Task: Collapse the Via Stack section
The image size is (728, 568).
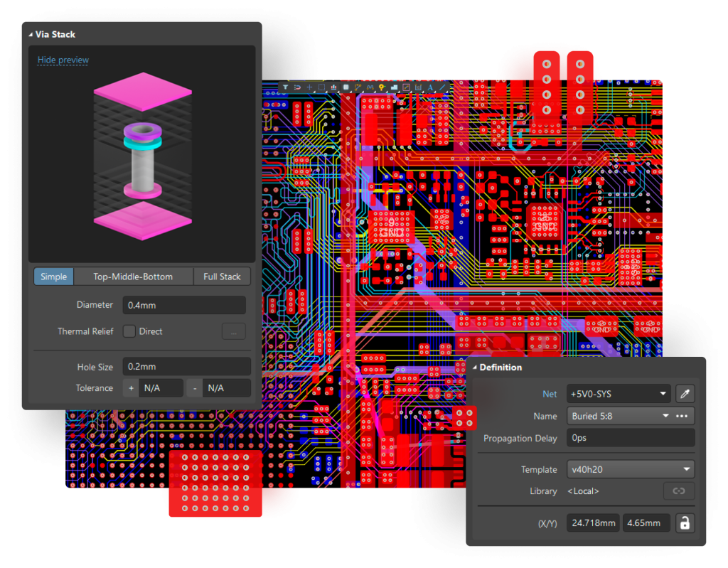Action: pos(31,34)
